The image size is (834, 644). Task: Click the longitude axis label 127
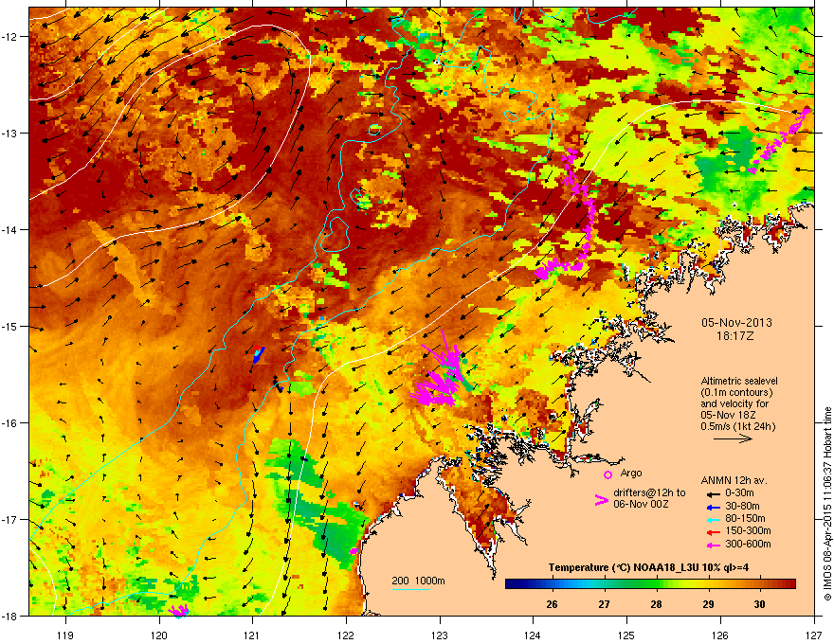click(x=814, y=635)
